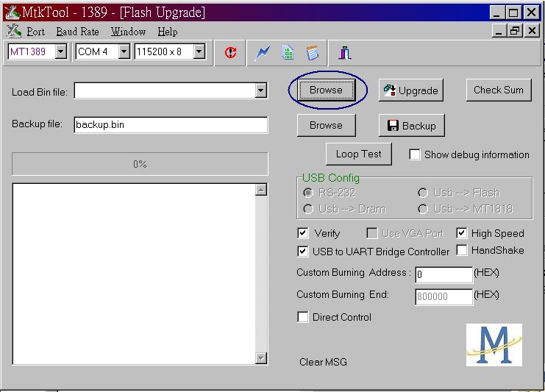Screen dimensions: 545x392
Task: Click the blue lightning bolt toolbar icon
Action: (x=263, y=53)
